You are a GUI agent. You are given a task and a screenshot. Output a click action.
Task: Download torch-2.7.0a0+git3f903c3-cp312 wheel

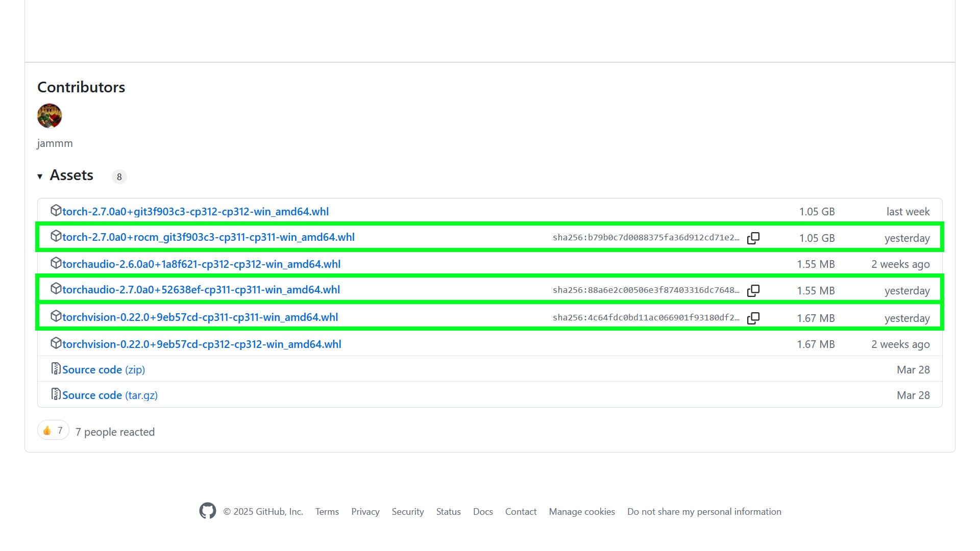(195, 211)
